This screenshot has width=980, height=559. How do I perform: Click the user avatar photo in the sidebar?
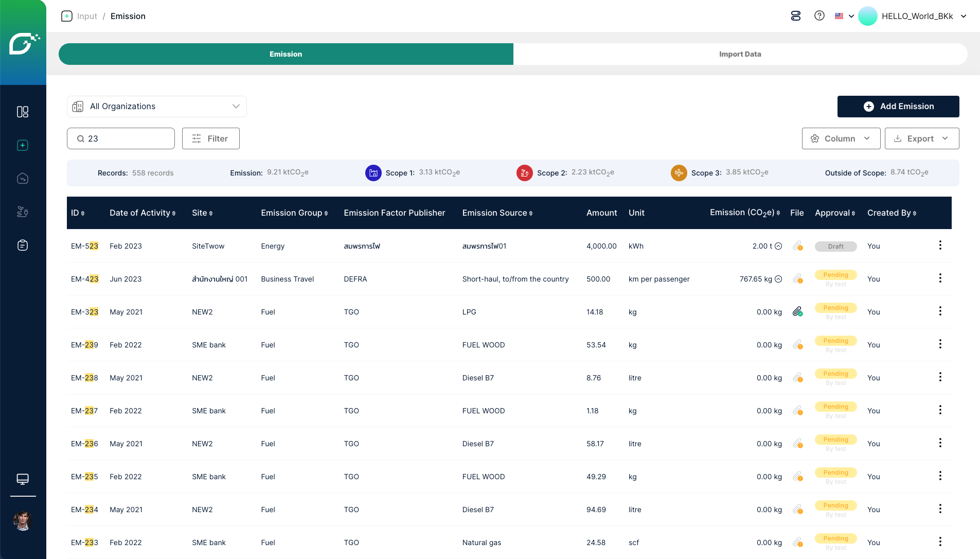tap(23, 521)
